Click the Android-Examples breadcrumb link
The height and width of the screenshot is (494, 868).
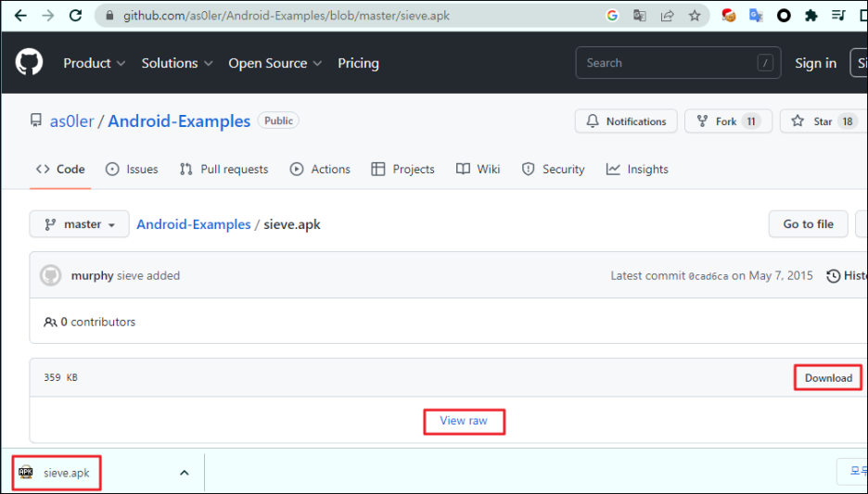[194, 224]
